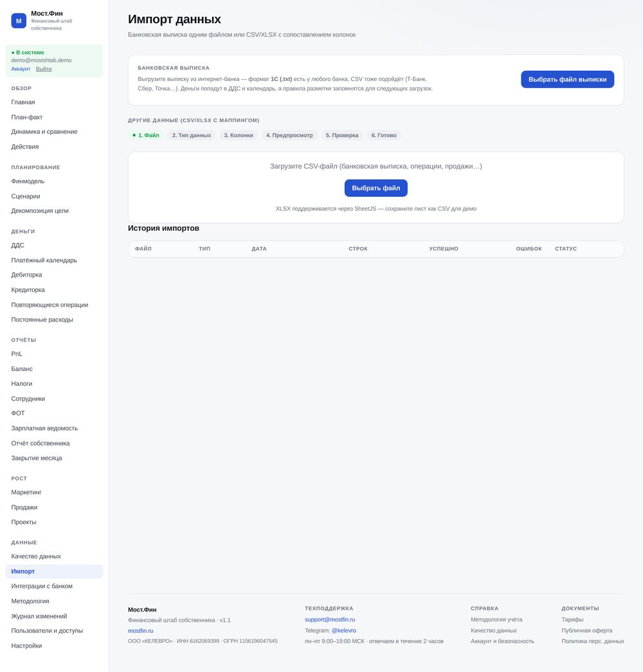Log out with the Выйти link
643x672 pixels.
pos(44,69)
